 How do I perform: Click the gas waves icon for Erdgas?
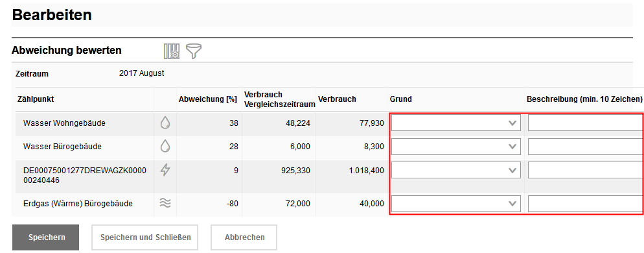click(x=165, y=203)
